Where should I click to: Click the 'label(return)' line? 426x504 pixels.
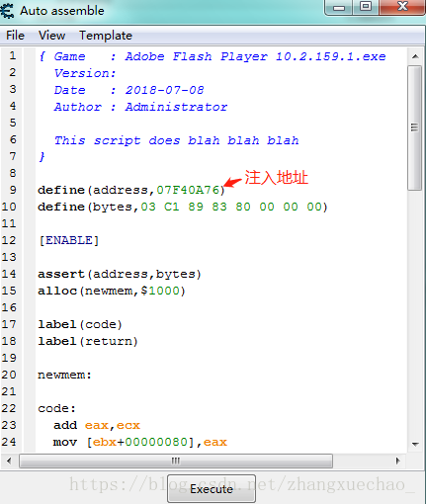pos(88,341)
